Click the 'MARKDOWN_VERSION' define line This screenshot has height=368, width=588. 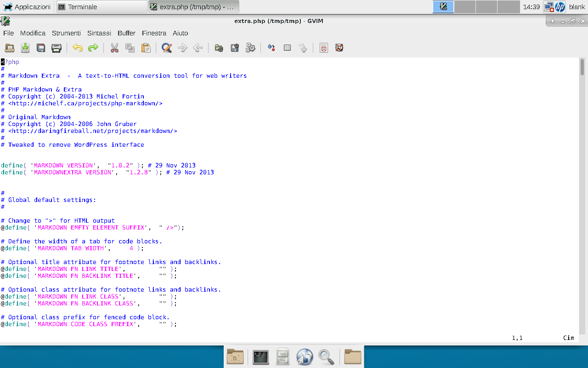pos(98,166)
